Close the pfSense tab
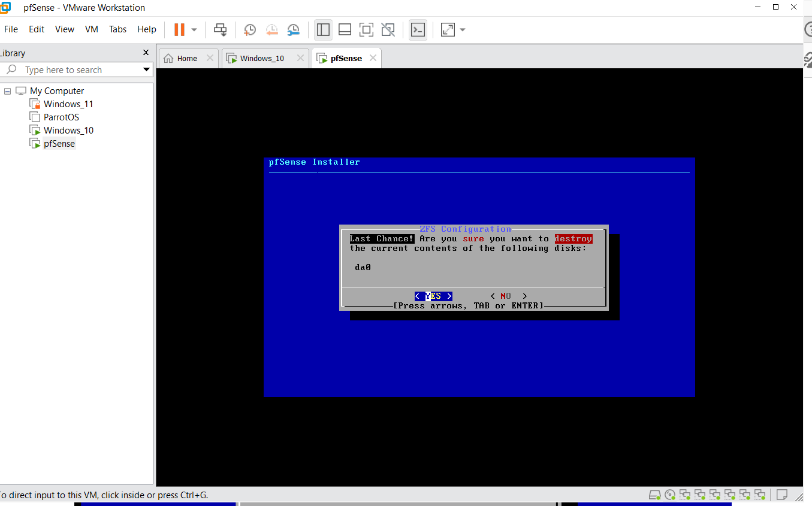 373,58
